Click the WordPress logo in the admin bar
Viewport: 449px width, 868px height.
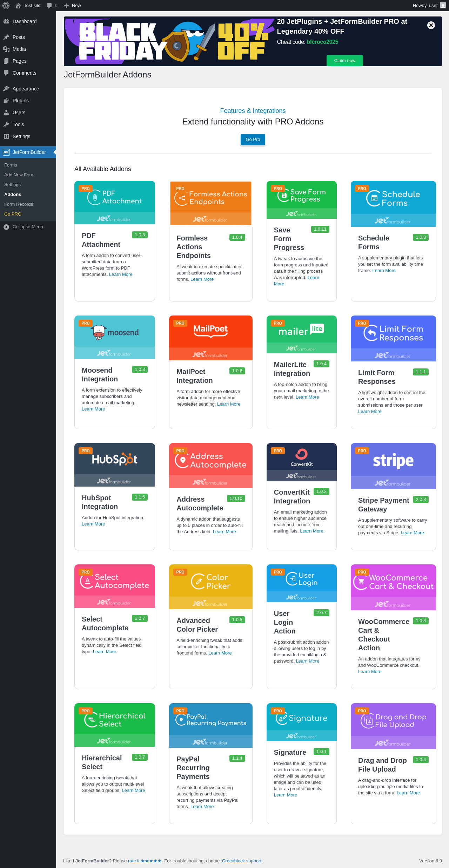click(x=6, y=6)
